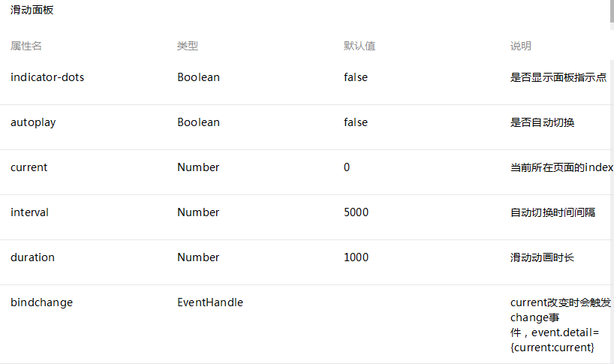Click the 滑动动画时长 description text
Image resolution: width=614 pixels, height=364 pixels.
point(543,257)
